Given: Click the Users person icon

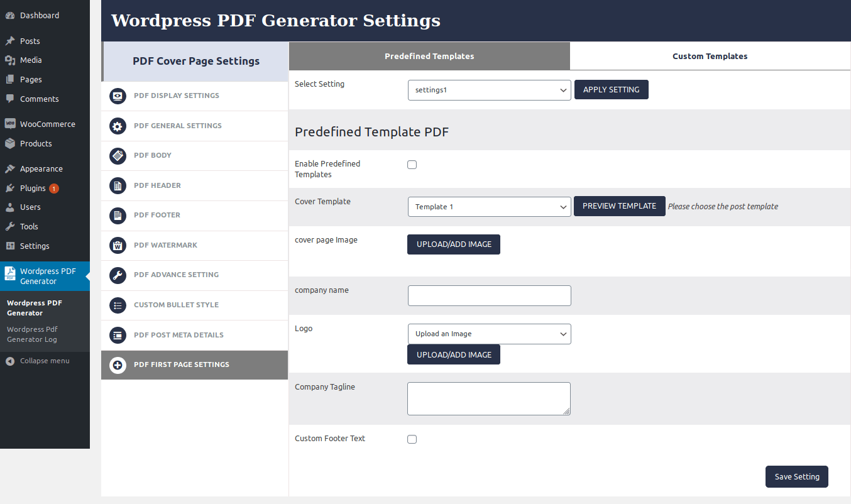Looking at the screenshot, I should tap(10, 207).
